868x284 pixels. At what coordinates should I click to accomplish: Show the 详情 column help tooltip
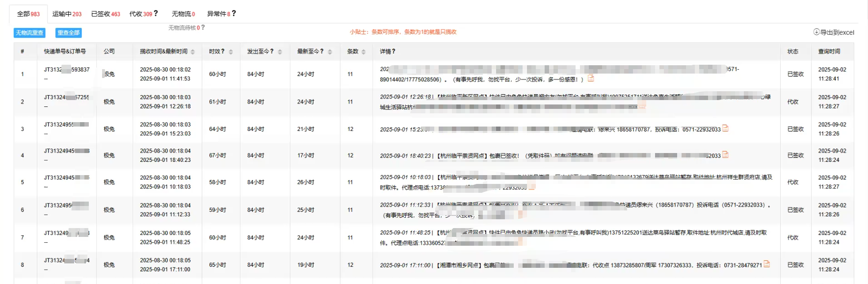(x=394, y=51)
